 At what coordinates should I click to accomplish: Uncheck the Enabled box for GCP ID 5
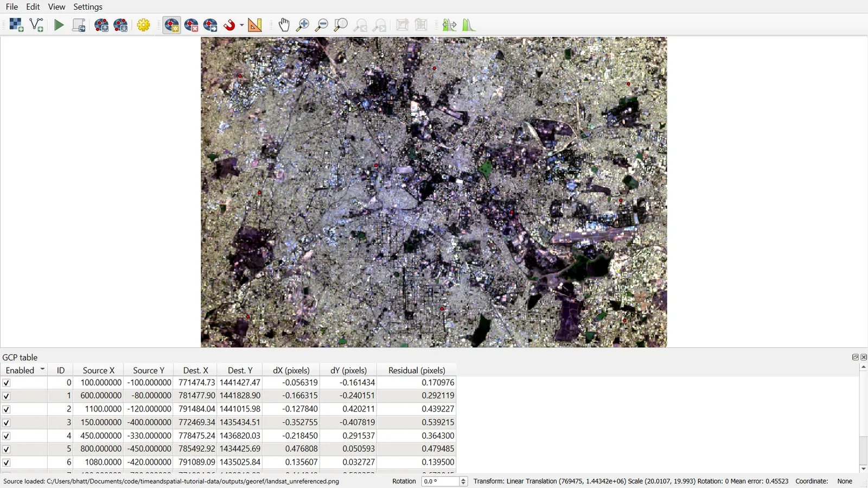7,449
